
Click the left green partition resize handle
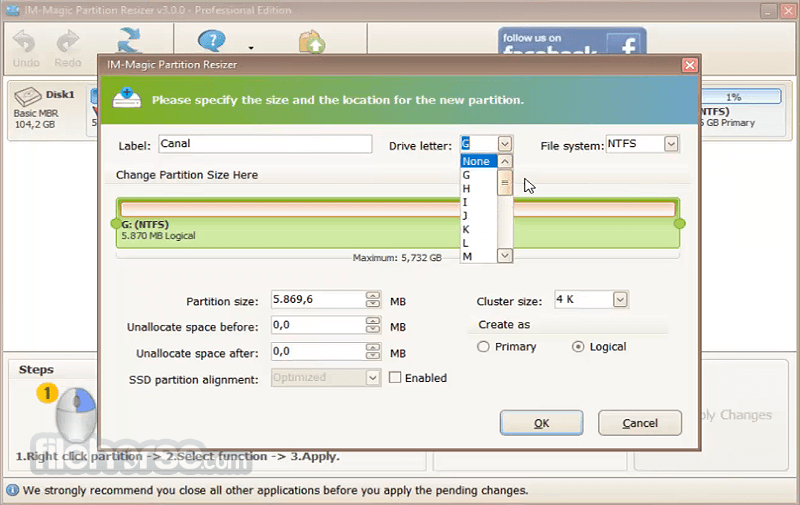click(x=115, y=223)
